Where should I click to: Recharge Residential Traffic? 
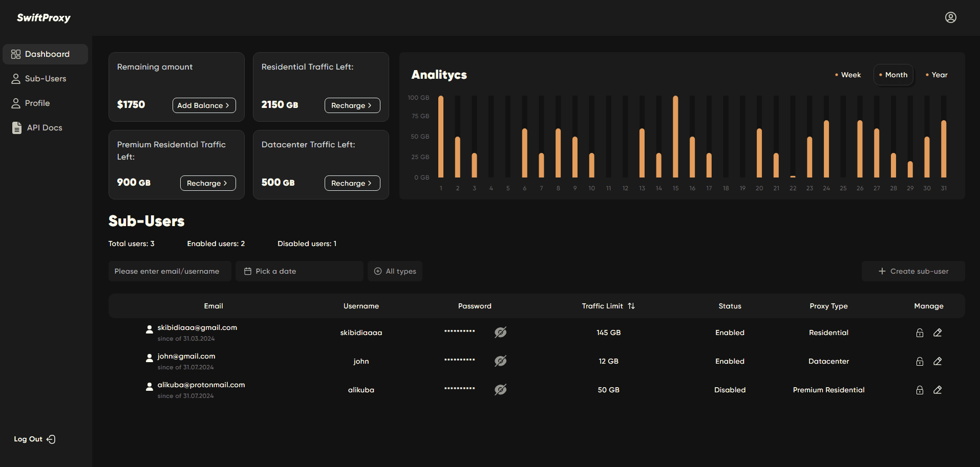point(352,105)
